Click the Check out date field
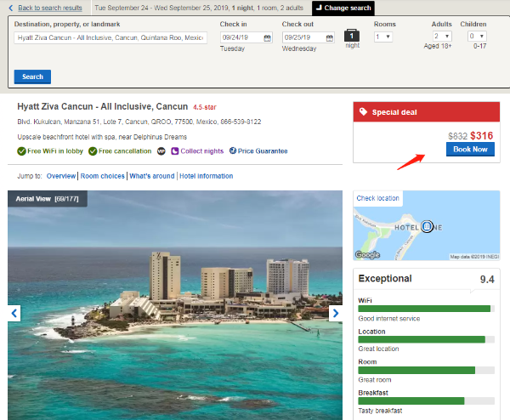The width and height of the screenshot is (510, 420). 309,37
